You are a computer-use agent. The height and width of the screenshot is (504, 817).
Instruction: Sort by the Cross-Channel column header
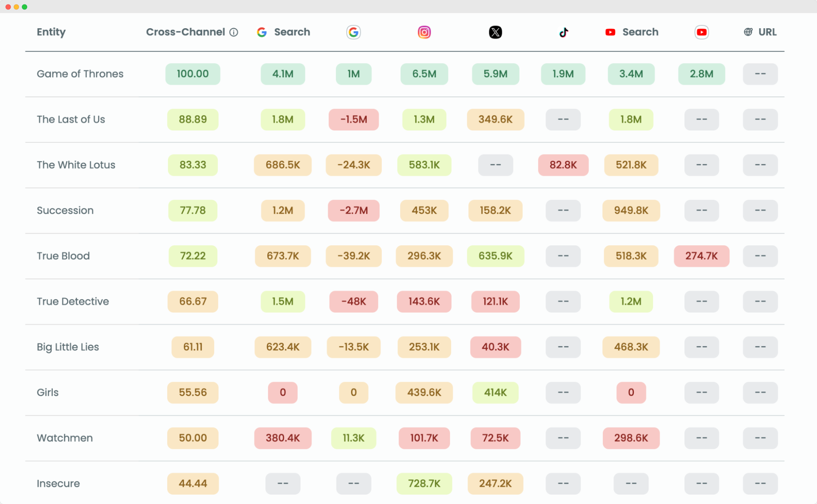point(186,32)
